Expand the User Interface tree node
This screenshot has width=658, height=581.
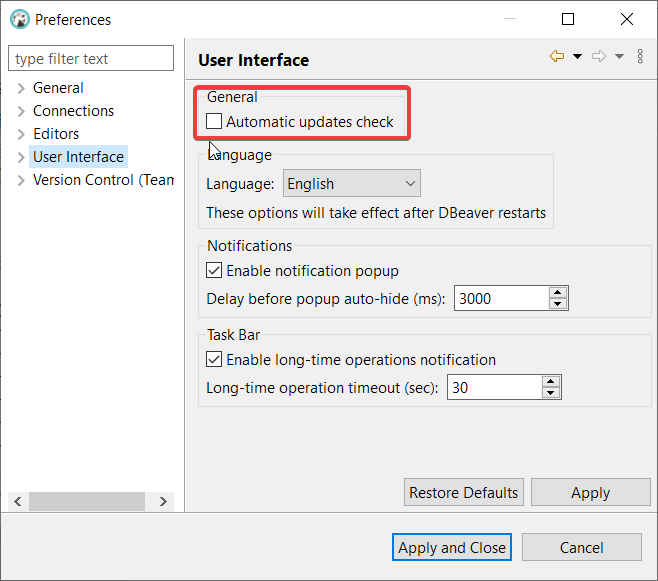tap(21, 157)
